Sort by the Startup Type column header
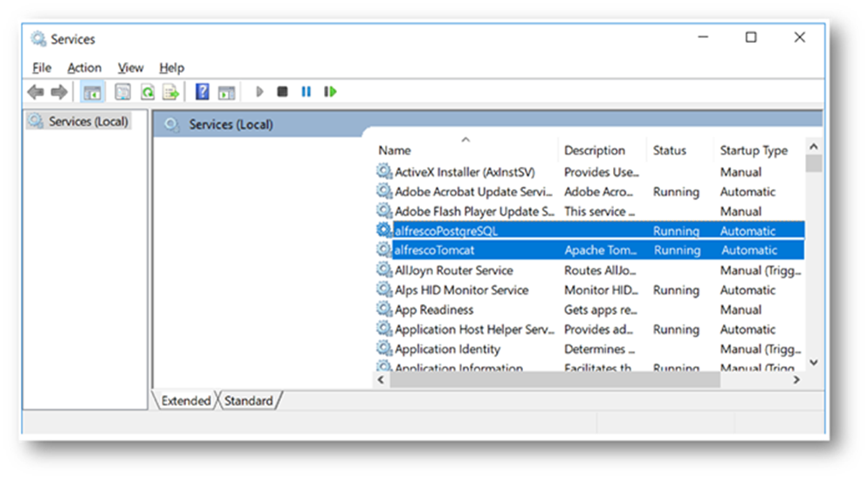The width and height of the screenshot is (868, 479). 753,150
